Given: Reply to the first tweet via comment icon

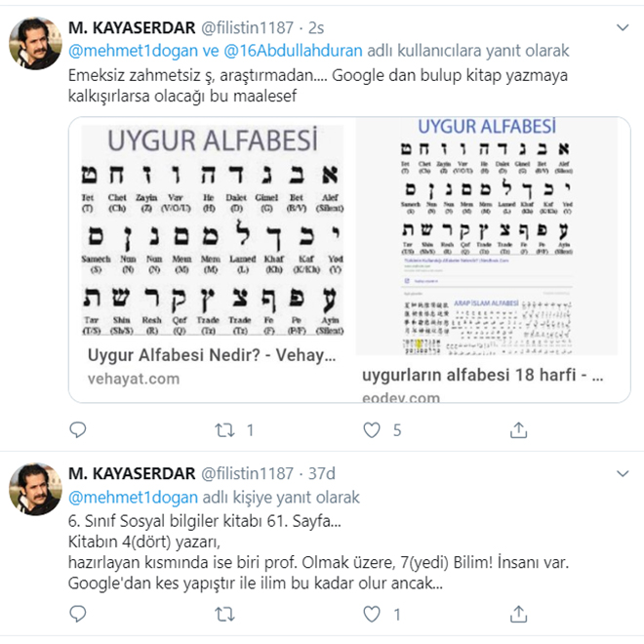Looking at the screenshot, I should coord(78,430).
